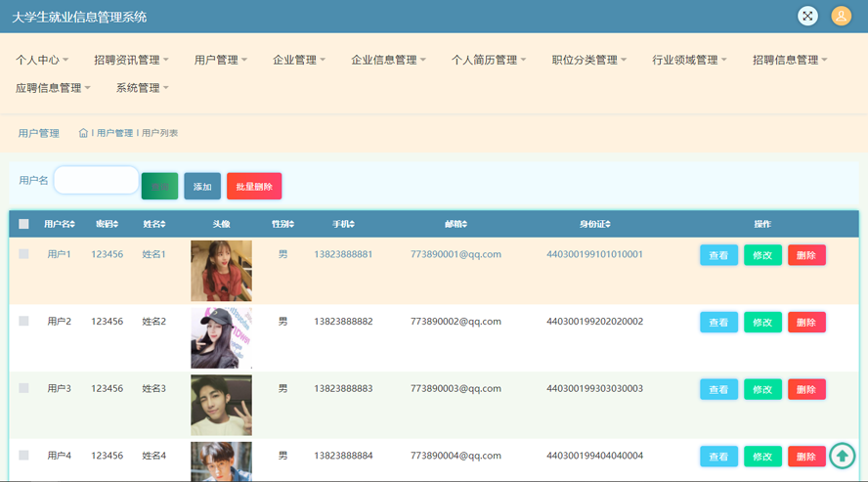Click the home icon in breadcrumb
The width and height of the screenshot is (868, 482).
[x=83, y=133]
